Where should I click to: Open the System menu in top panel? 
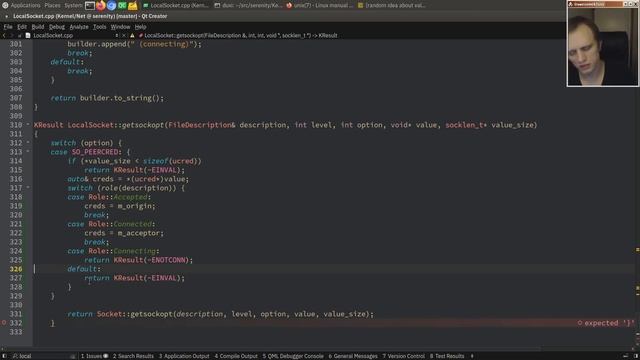click(x=73, y=5)
